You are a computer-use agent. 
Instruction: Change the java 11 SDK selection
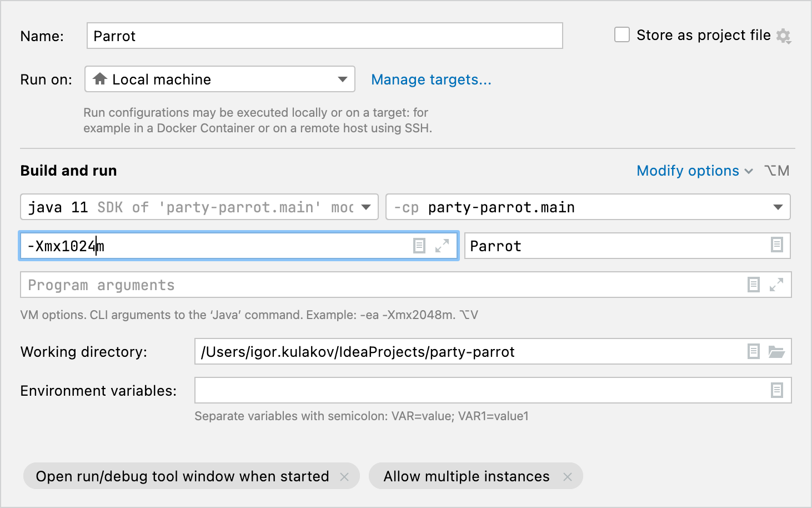(x=367, y=207)
